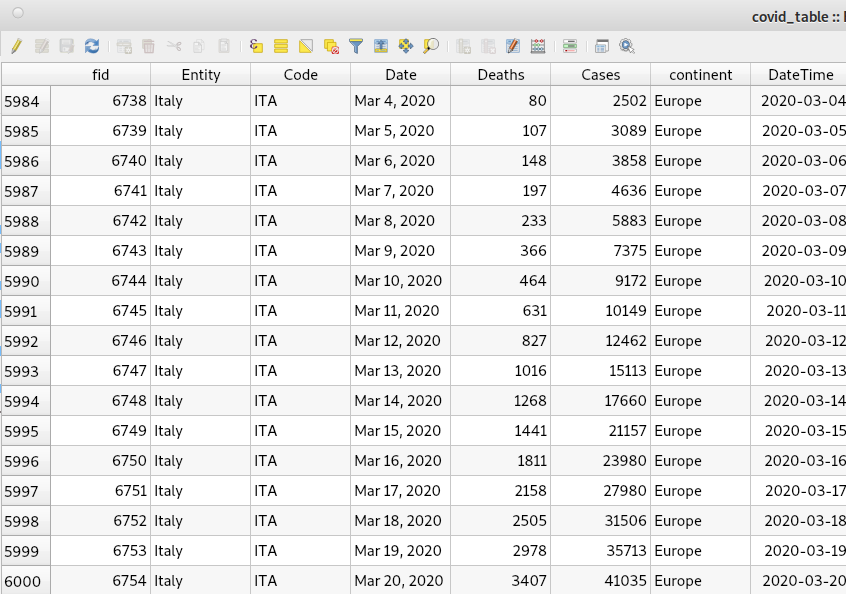Select row number 5990
Viewport: 846px width, 594px height.
26,281
